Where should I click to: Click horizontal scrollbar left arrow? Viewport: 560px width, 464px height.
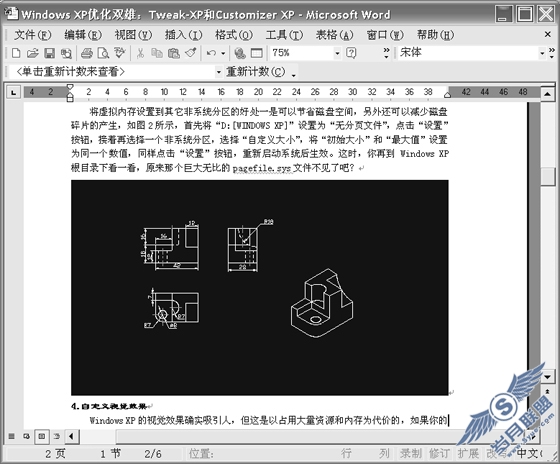[71, 436]
